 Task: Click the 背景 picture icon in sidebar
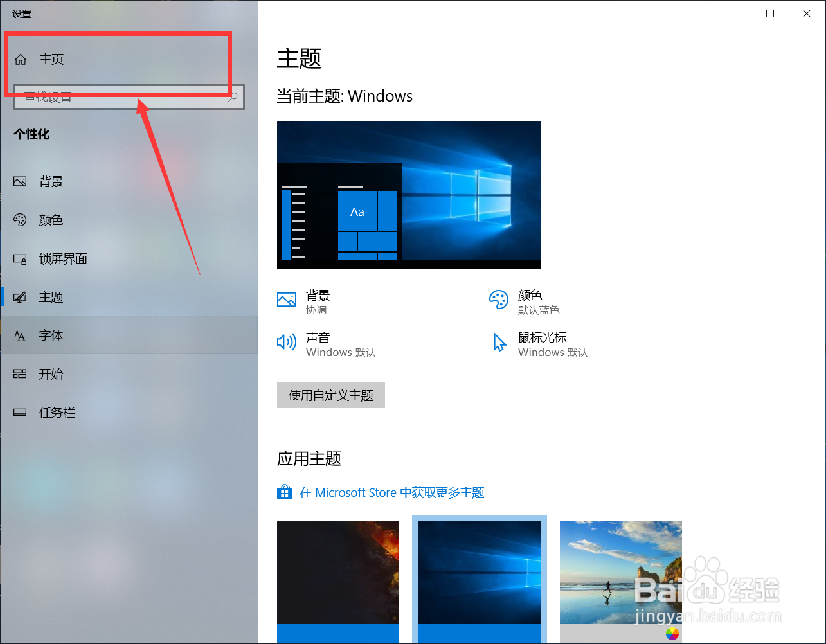(x=20, y=182)
